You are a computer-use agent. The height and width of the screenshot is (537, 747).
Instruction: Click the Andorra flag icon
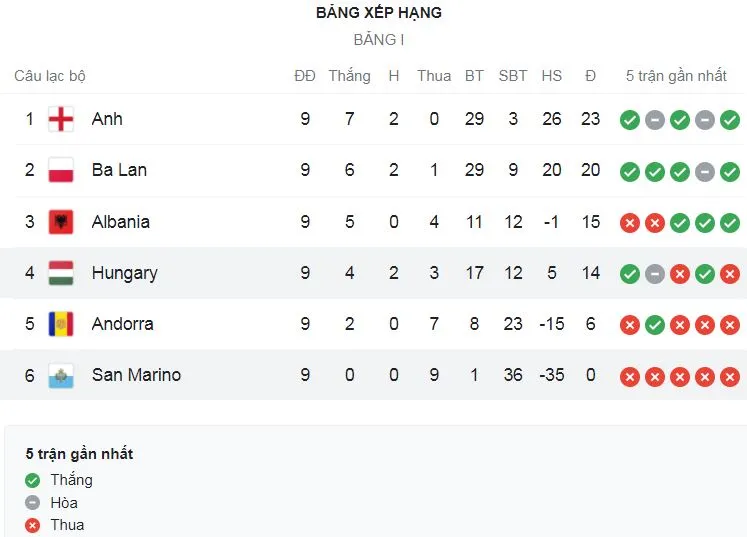[61, 324]
